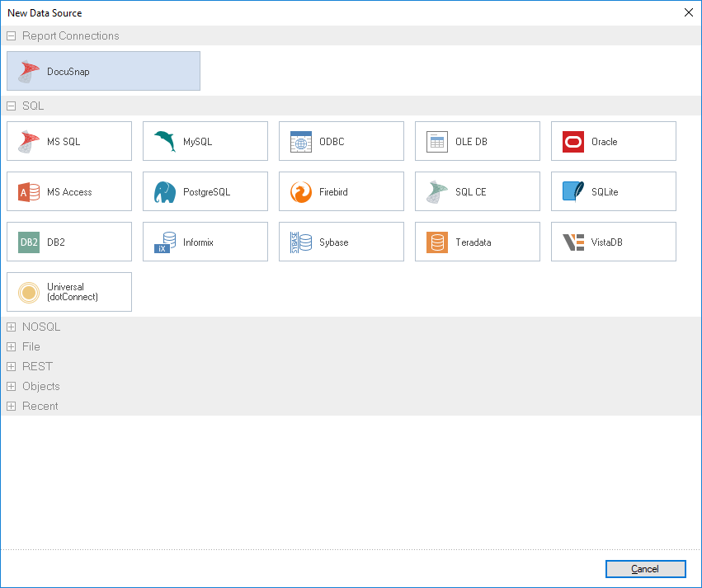Image resolution: width=702 pixels, height=588 pixels.
Task: Choose the MS SQL server icon
Action: (29, 141)
